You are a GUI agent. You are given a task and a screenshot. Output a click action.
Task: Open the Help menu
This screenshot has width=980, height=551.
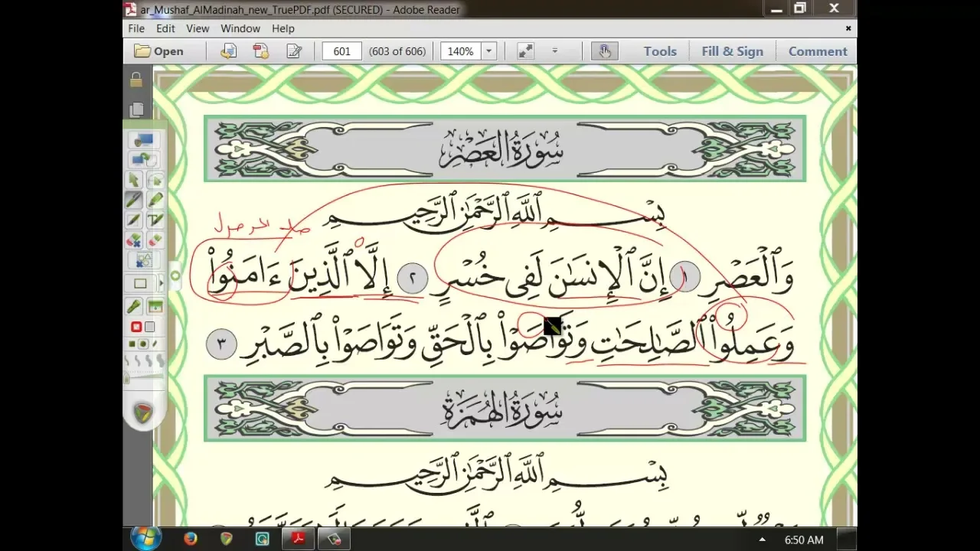(x=283, y=28)
